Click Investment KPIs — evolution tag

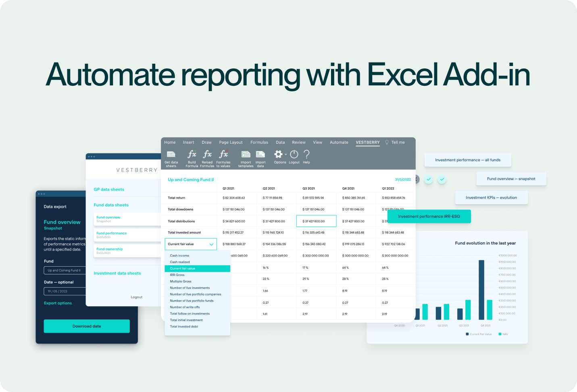coord(491,197)
